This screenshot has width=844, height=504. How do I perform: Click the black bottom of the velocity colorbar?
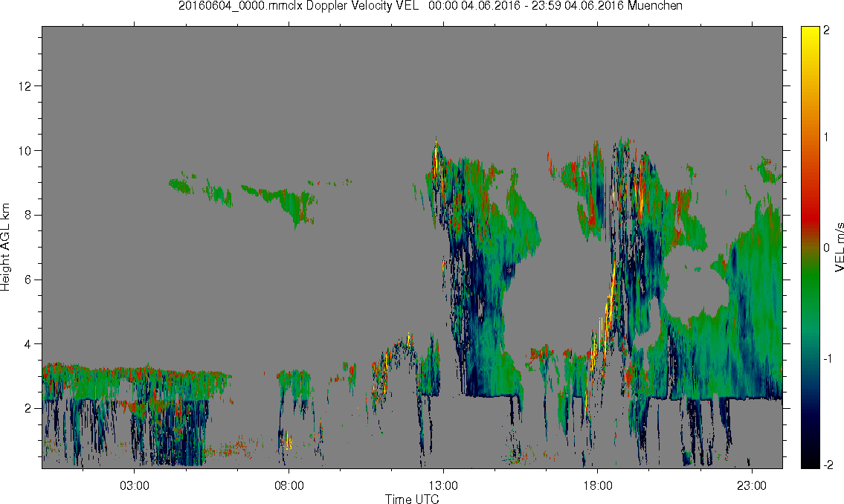tap(810, 462)
